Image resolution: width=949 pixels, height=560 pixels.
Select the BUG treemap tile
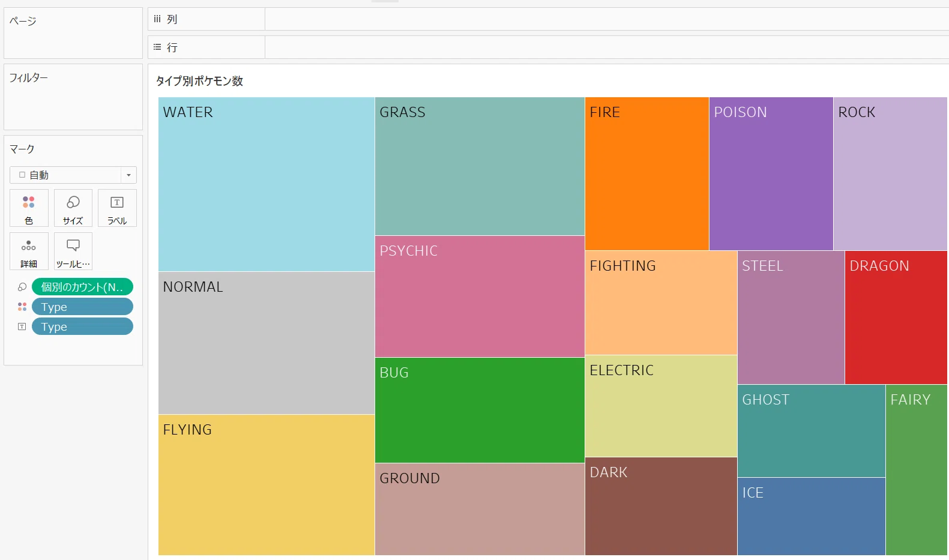tap(480, 410)
